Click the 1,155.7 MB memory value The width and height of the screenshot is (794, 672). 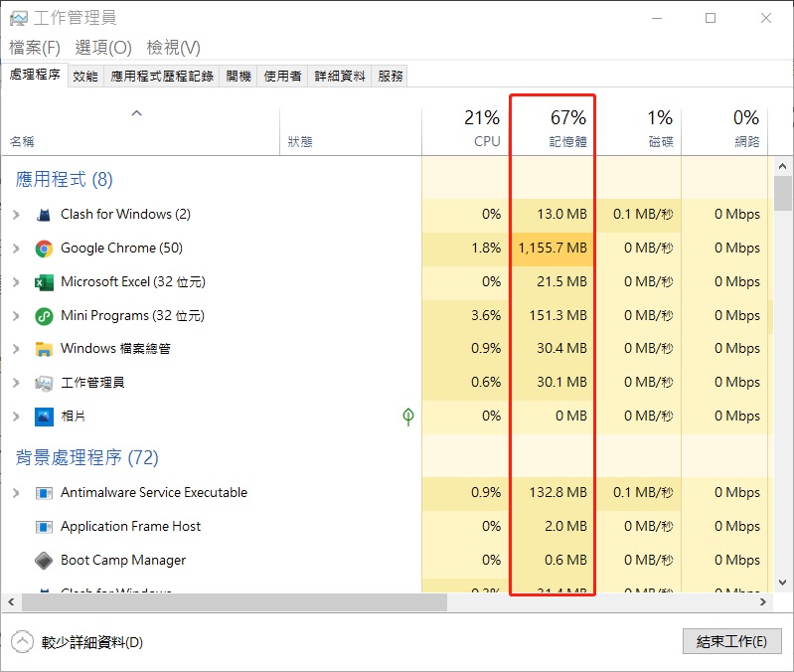pyautogui.click(x=553, y=249)
